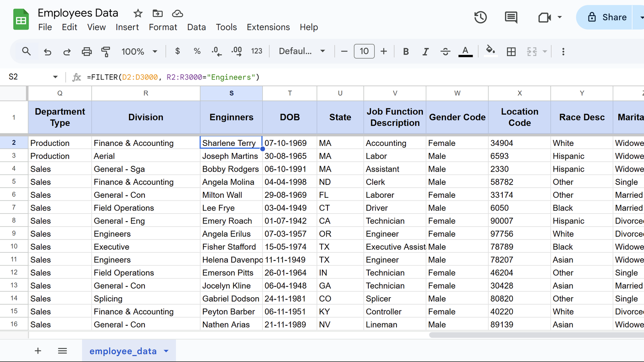Open the comments panel

[511, 17]
